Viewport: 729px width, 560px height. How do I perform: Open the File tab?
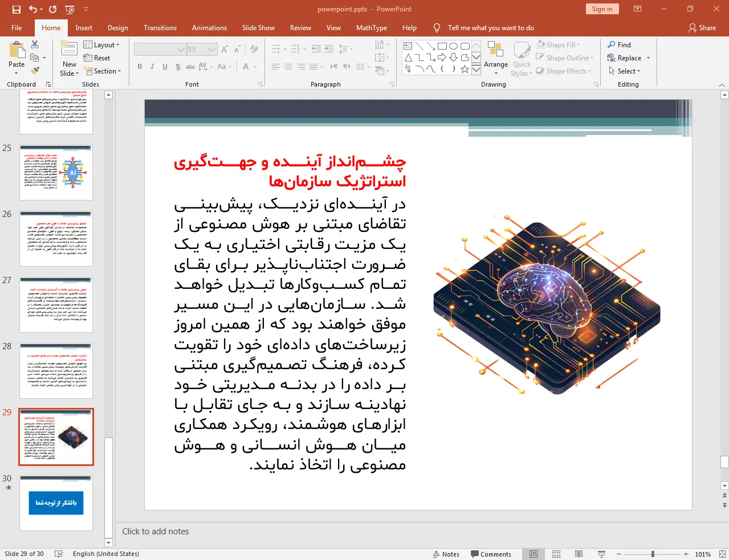(x=17, y=27)
